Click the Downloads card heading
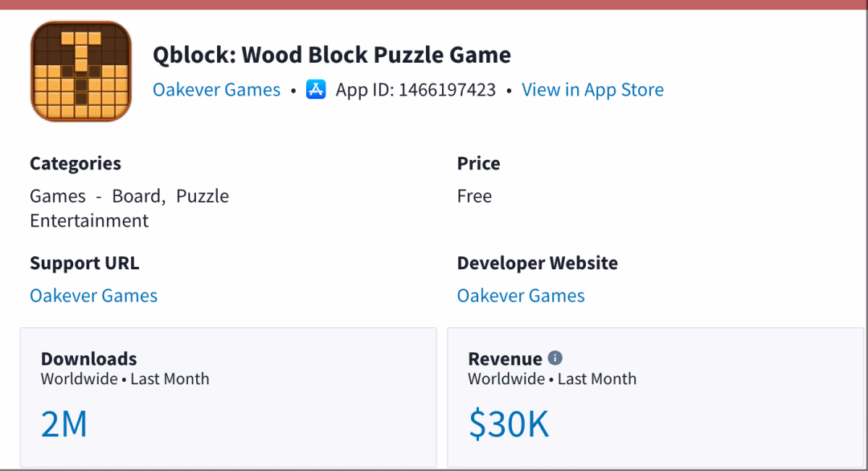Viewport: 868px width, 471px height. click(88, 358)
